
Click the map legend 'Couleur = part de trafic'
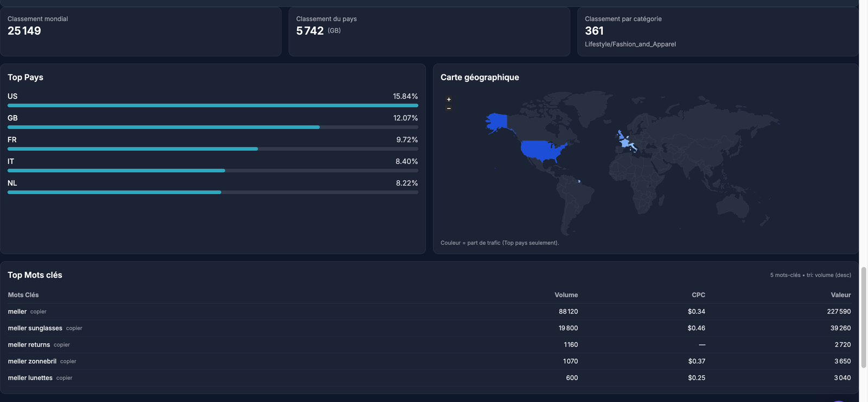[500, 243]
